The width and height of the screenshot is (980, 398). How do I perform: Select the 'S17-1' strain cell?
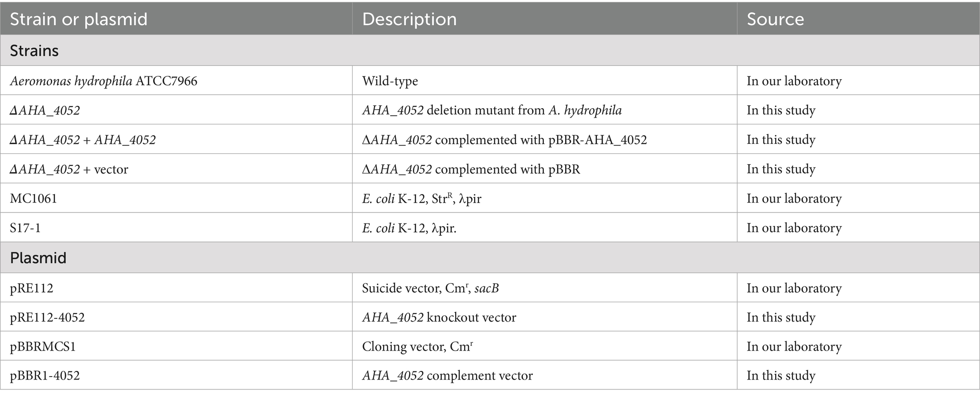25,228
